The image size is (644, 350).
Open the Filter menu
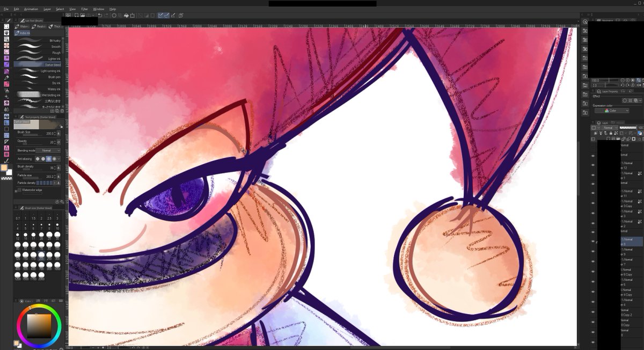84,9
